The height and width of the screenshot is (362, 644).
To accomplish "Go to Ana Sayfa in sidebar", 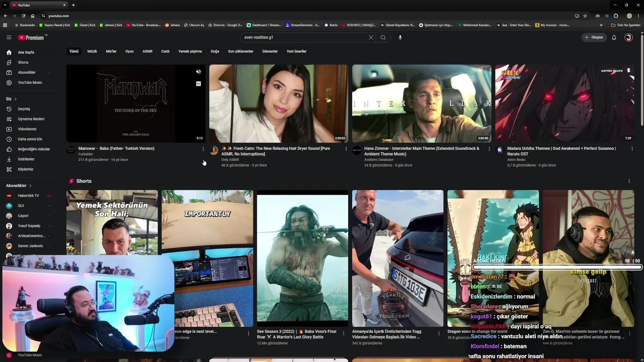I will point(26,52).
